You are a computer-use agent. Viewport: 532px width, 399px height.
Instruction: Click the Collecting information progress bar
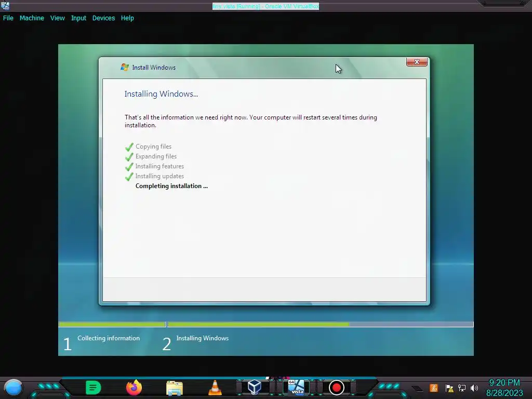112,324
